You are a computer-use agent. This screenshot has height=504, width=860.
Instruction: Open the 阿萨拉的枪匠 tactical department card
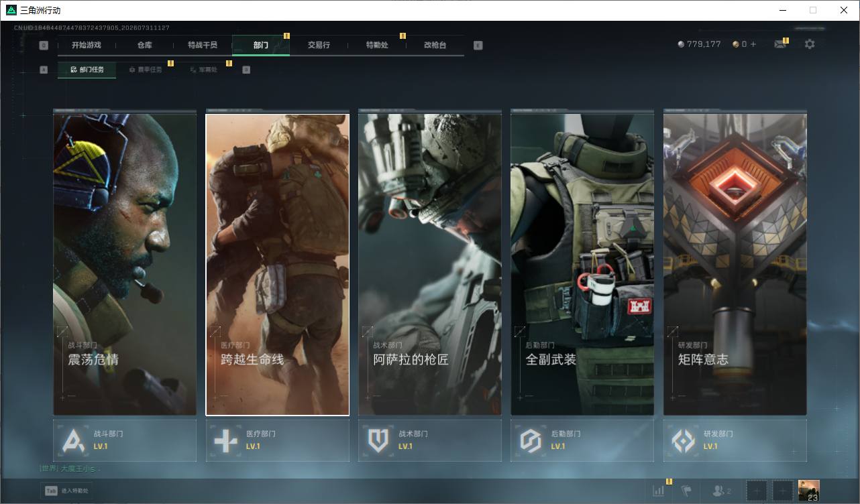430,264
